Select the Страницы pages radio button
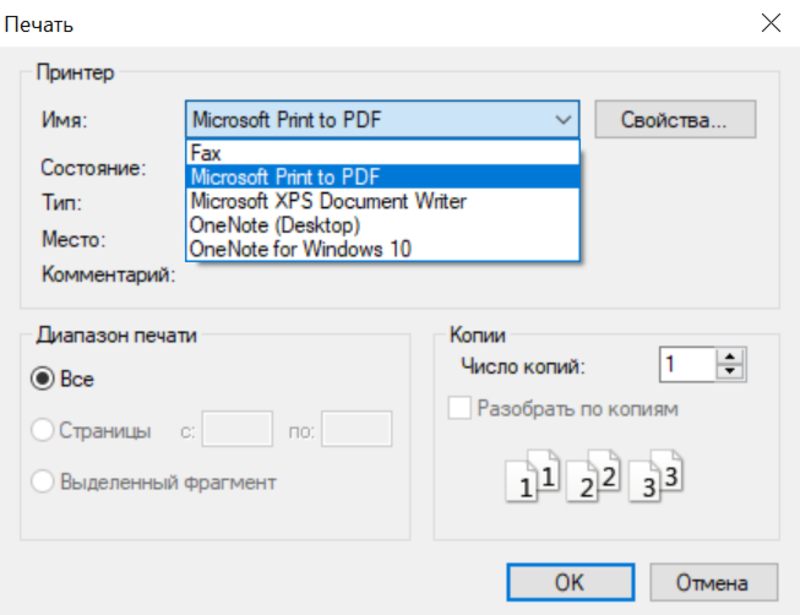 click(x=42, y=430)
